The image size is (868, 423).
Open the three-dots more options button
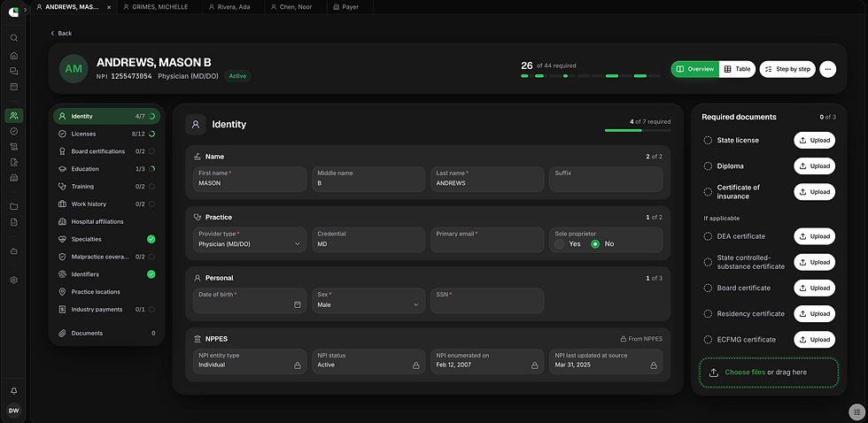[827, 69]
